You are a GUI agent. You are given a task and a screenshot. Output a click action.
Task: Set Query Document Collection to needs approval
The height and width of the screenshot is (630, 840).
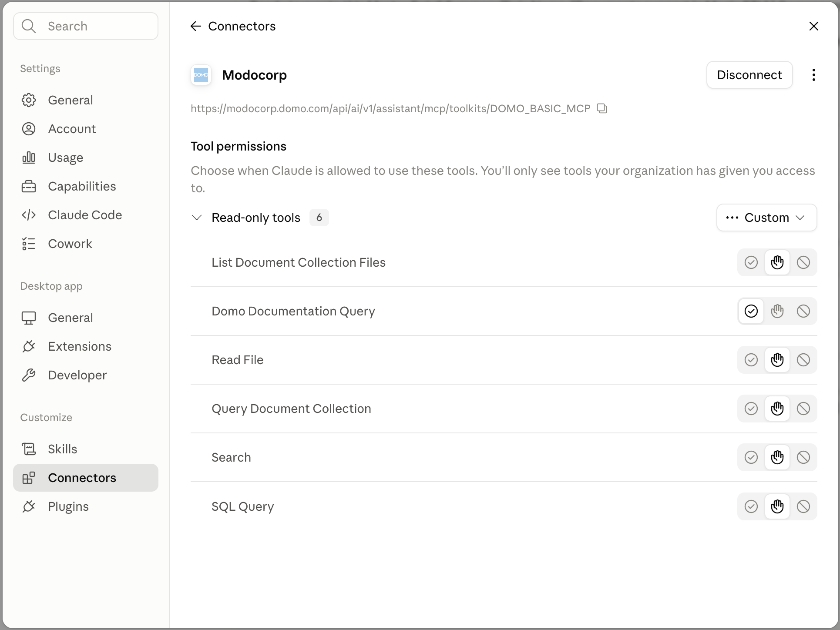coord(777,409)
